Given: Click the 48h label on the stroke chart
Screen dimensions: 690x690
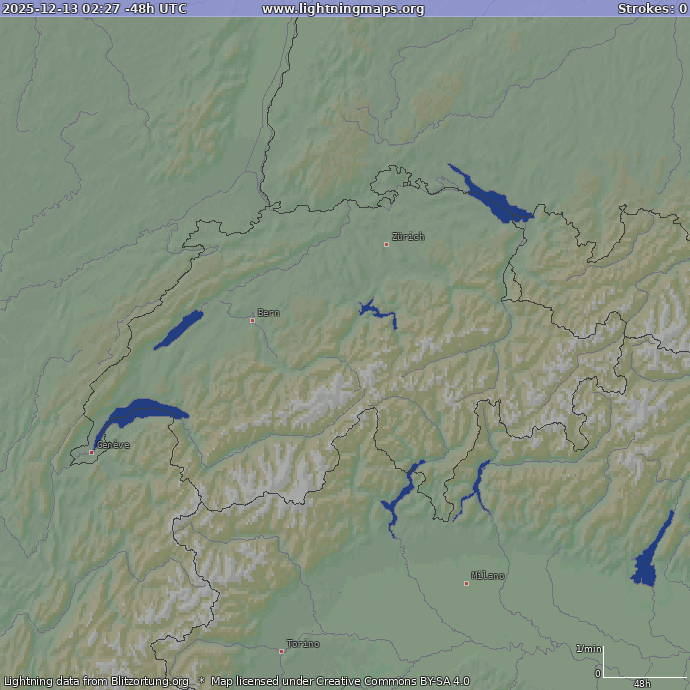Looking at the screenshot, I should coord(641,683).
